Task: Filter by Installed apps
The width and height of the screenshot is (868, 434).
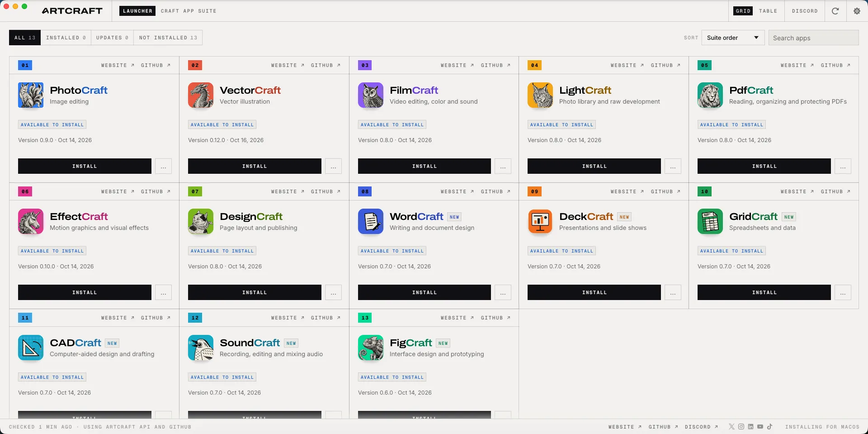Action: click(66, 38)
